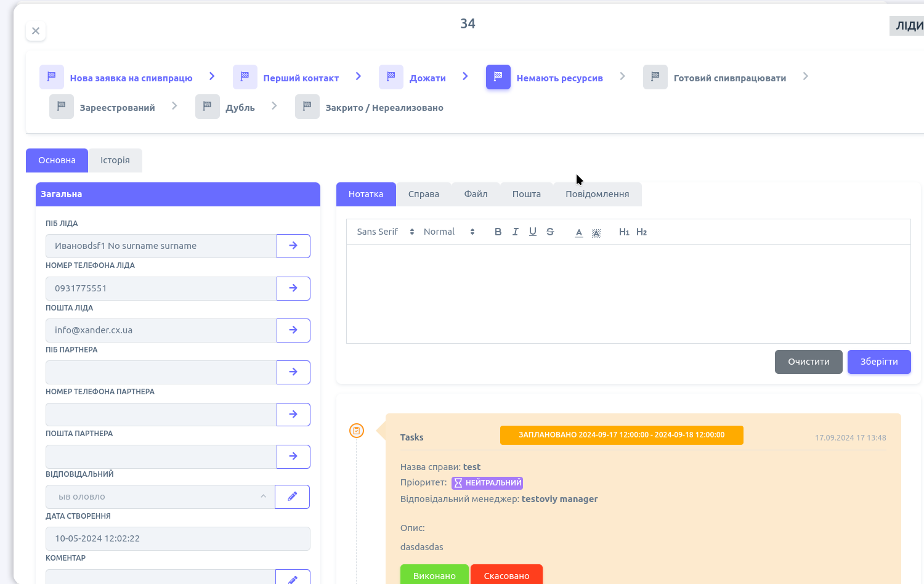924x584 pixels.
Task: Open the text color picker
Action: (x=579, y=232)
